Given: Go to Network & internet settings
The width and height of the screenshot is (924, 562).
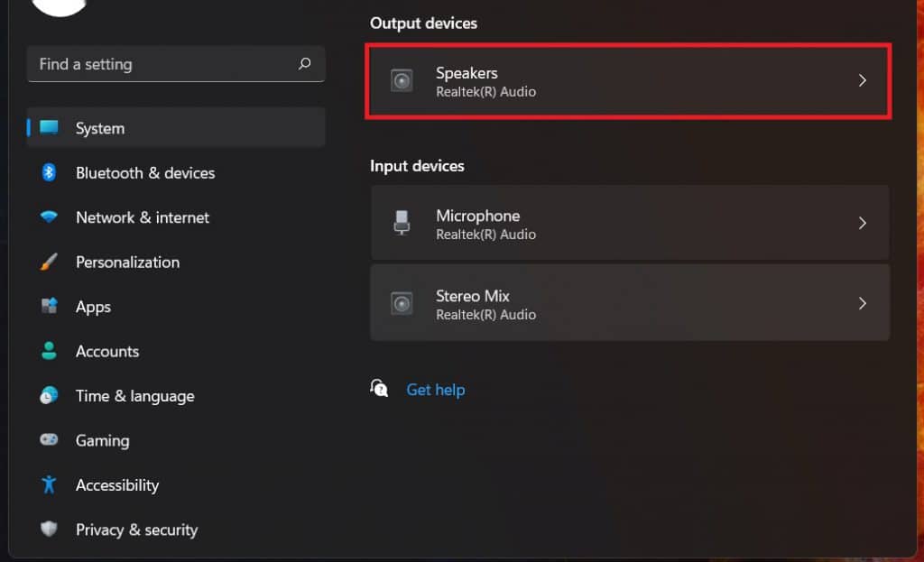Looking at the screenshot, I should pyautogui.click(x=176, y=217).
